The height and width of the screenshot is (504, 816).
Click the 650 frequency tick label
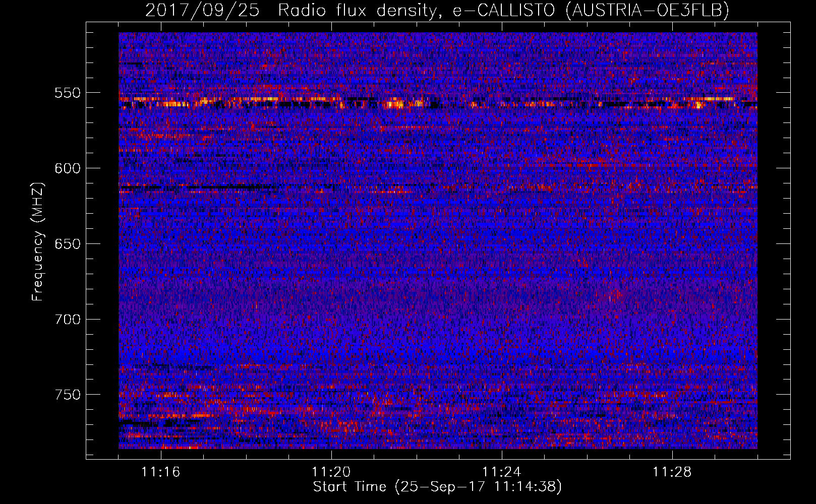(68, 244)
